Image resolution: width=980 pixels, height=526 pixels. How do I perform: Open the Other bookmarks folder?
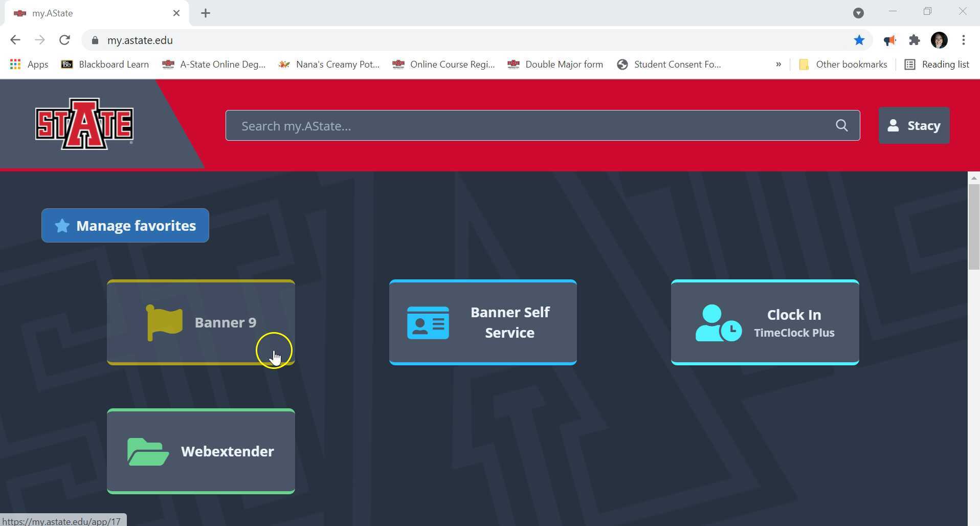(843, 64)
